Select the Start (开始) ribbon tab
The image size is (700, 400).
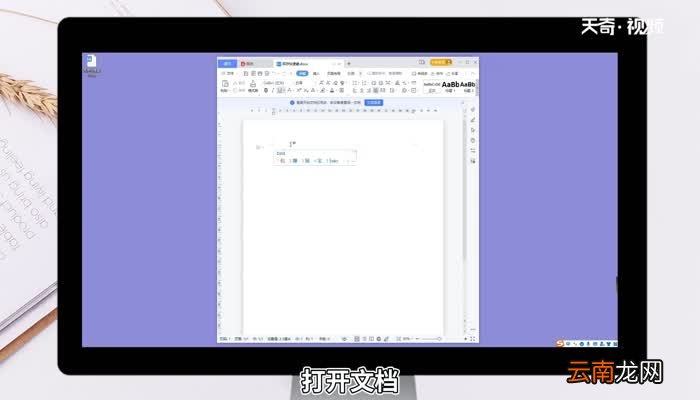point(302,73)
